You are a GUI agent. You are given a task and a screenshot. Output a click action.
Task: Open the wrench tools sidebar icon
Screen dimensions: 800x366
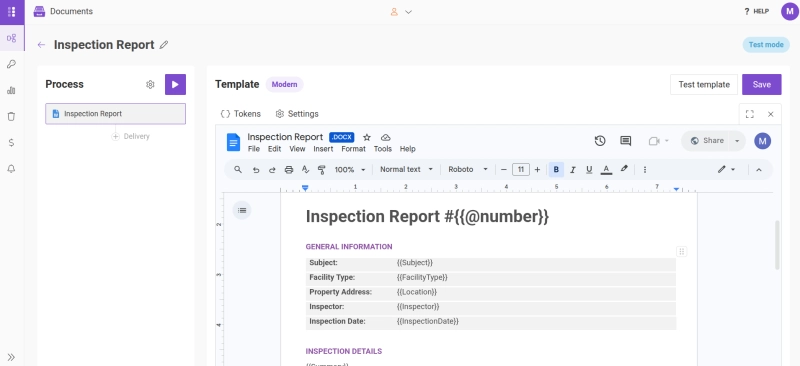click(x=11, y=64)
